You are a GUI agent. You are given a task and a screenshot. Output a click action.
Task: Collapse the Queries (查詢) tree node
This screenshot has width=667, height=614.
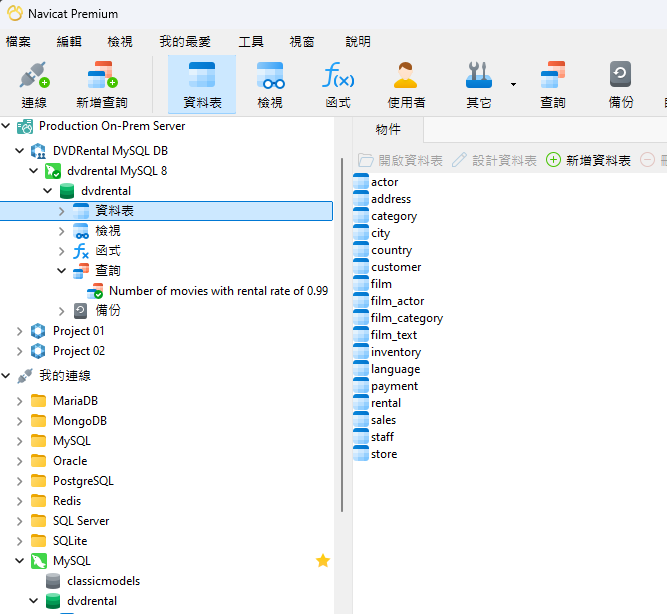point(62,271)
